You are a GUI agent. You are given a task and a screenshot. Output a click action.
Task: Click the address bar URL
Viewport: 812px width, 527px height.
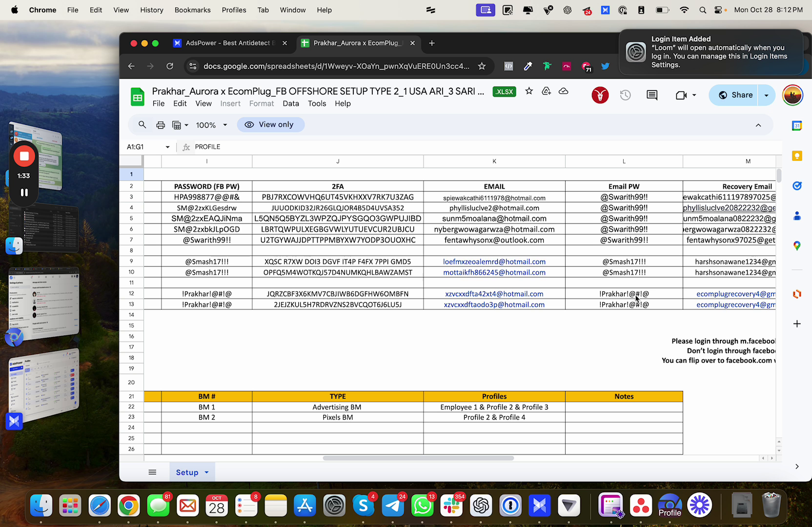[336, 66]
